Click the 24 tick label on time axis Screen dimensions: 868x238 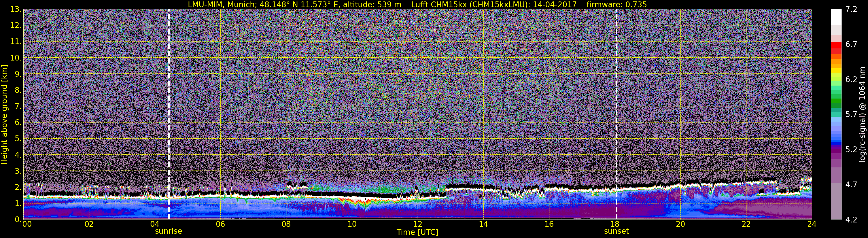[x=812, y=224]
